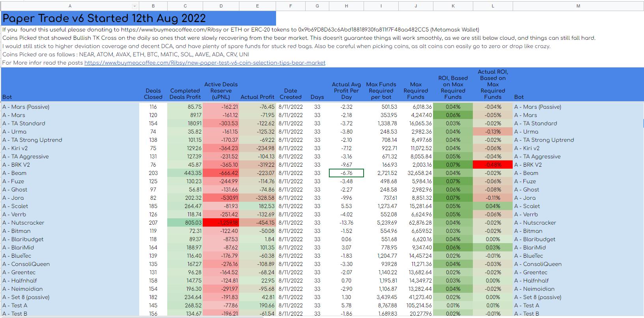Select 'A - Halfnhalf' in column M

point(578,281)
